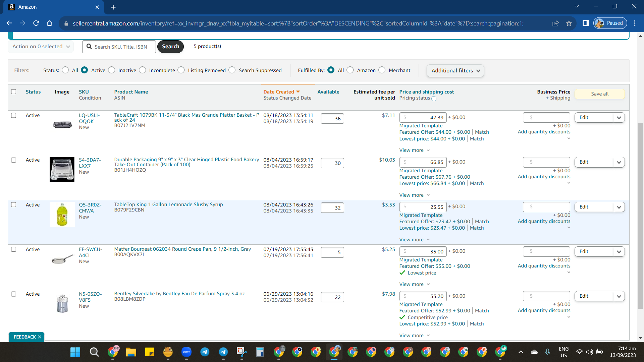644x362 pixels.
Task: Select the Incomplete status filter
Action: click(143, 70)
